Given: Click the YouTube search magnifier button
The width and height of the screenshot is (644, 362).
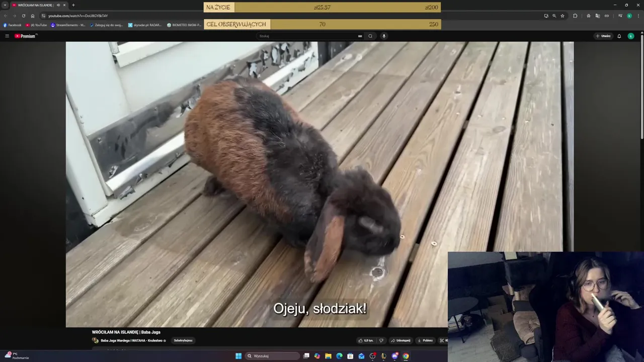Looking at the screenshot, I should click(370, 36).
